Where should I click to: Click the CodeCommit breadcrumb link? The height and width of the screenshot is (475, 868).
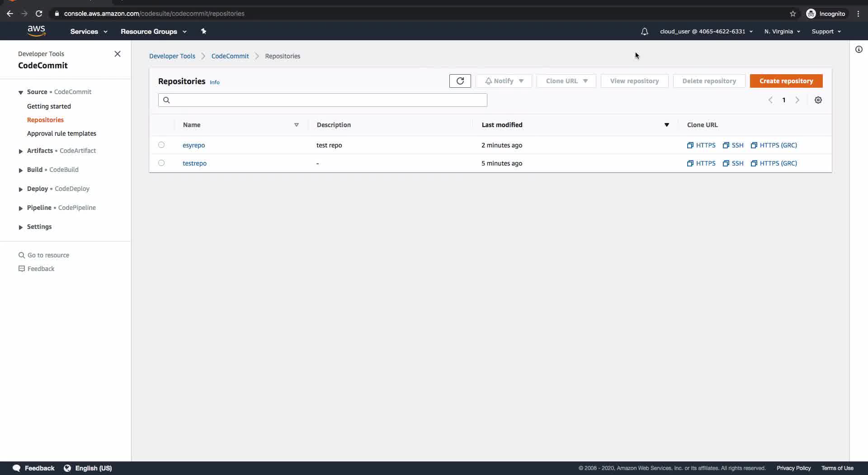230,56
